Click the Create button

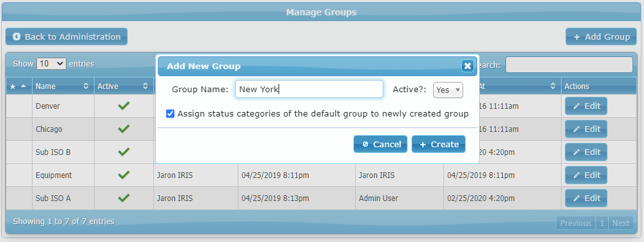(439, 144)
